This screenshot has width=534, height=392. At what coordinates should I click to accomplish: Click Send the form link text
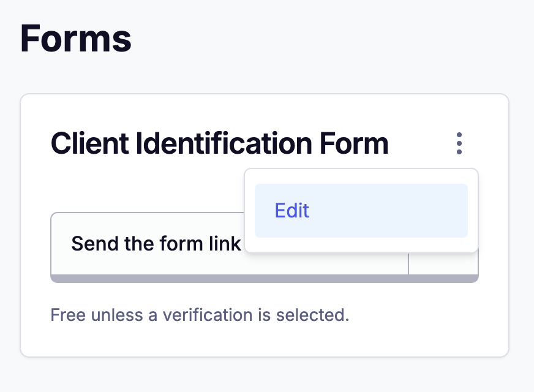pos(156,244)
